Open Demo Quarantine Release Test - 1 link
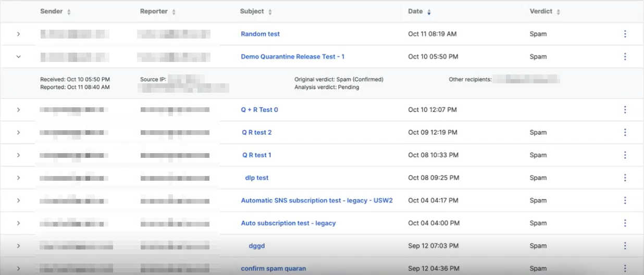 pyautogui.click(x=292, y=57)
